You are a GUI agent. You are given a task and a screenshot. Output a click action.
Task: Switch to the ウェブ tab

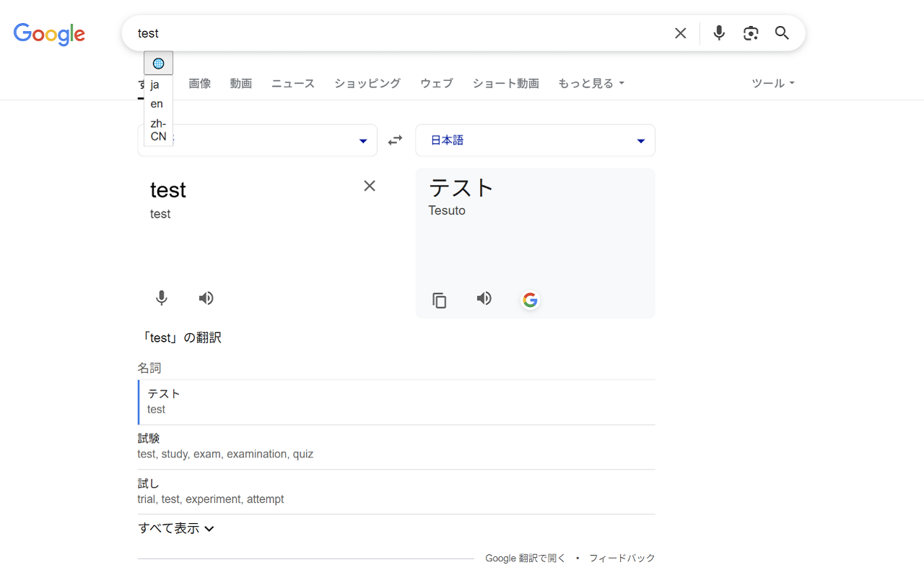[x=437, y=83]
